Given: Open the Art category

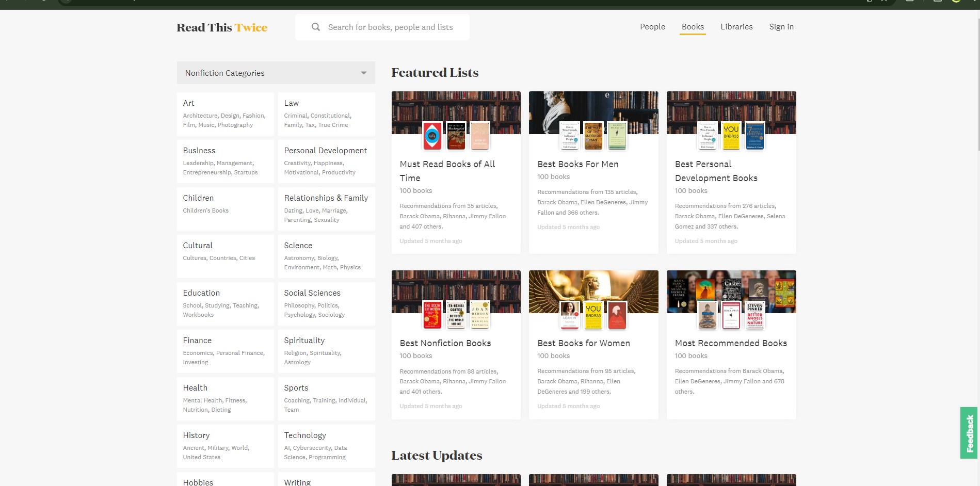Looking at the screenshot, I should 225,114.
